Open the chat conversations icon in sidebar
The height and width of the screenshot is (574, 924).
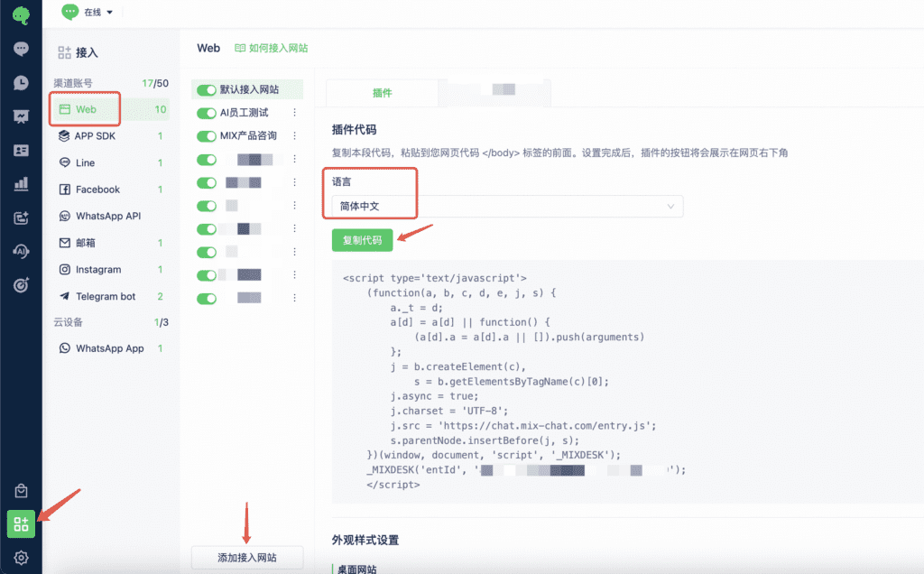point(21,49)
